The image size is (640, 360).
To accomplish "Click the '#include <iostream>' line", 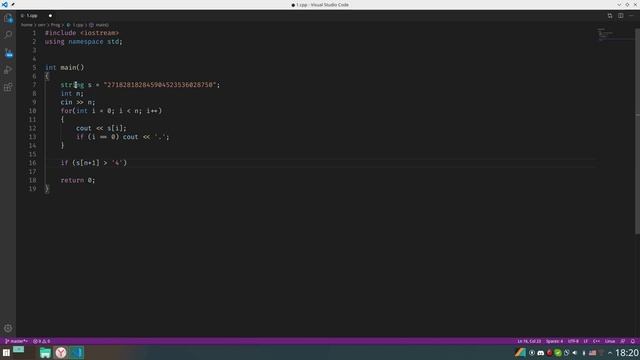I will point(82,33).
